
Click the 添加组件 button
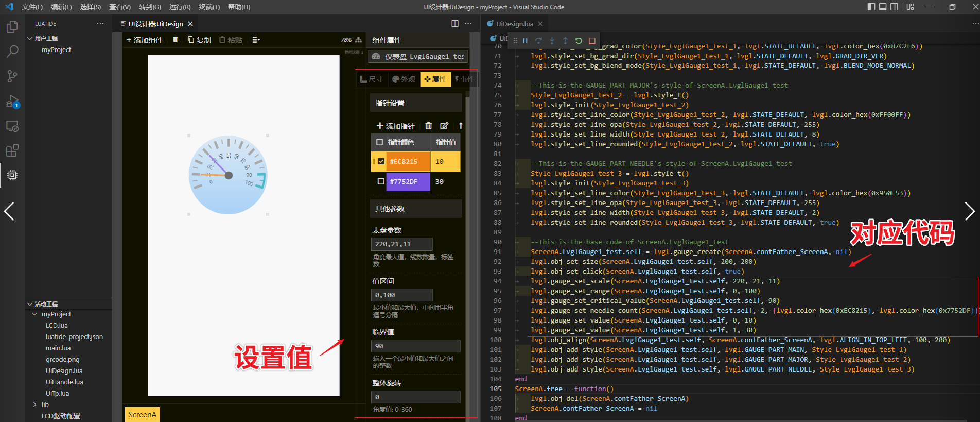[x=145, y=40]
